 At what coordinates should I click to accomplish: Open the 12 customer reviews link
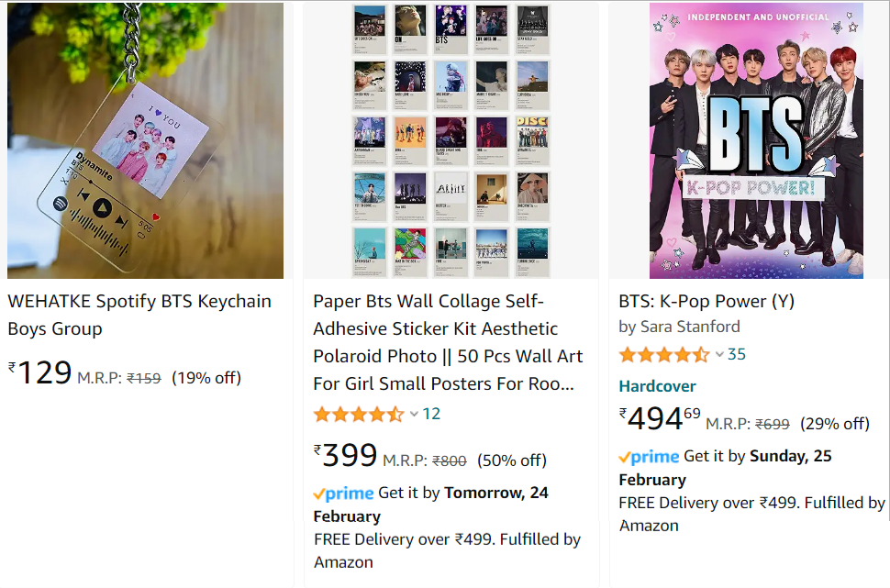coord(431,414)
